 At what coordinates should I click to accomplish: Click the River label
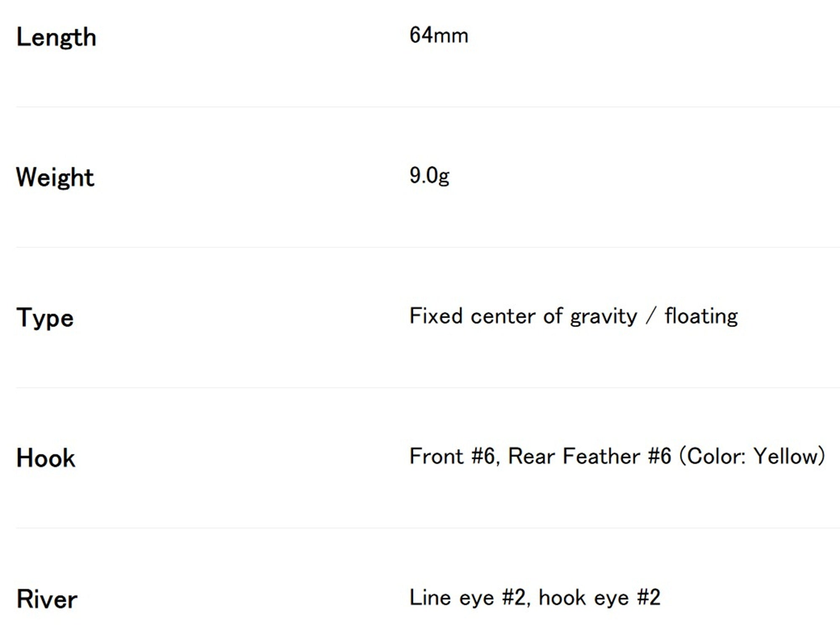[x=47, y=599]
